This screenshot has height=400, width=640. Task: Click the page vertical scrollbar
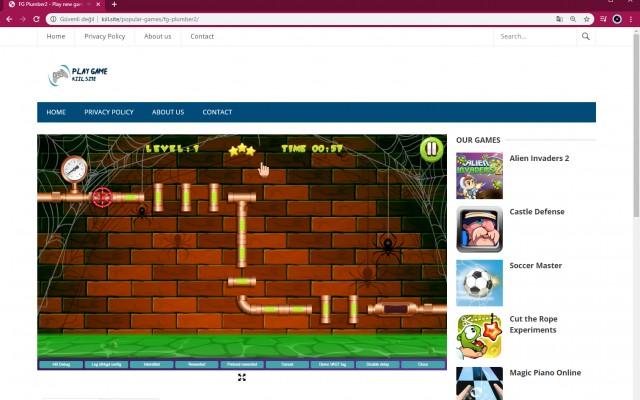[636, 127]
